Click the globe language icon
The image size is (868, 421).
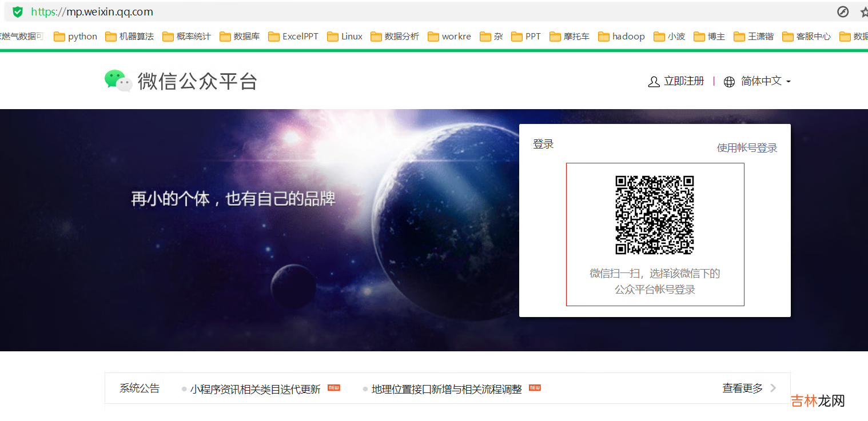(x=729, y=82)
